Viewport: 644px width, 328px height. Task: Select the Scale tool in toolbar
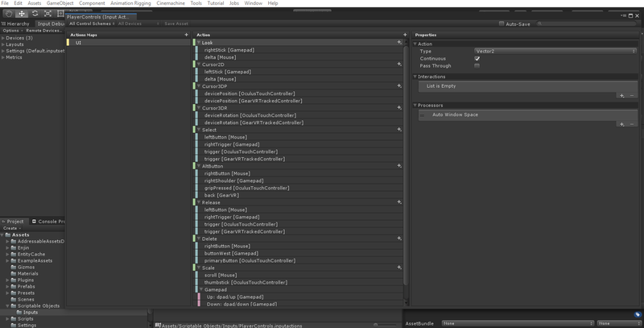tap(47, 14)
